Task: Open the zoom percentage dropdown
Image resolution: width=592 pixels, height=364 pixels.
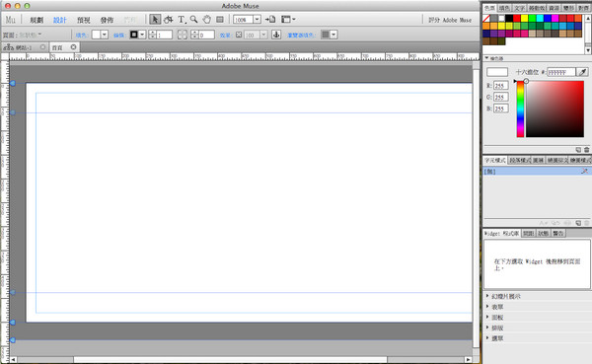Action: 257,20
